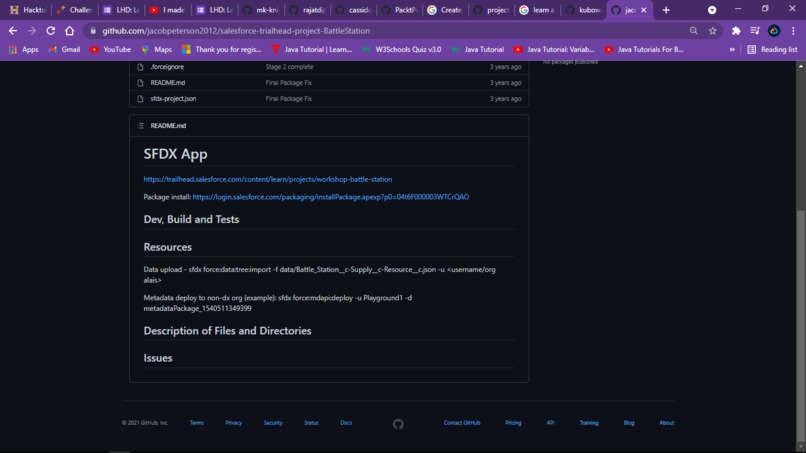
Task: Open the browser home page icon
Action: [x=69, y=31]
